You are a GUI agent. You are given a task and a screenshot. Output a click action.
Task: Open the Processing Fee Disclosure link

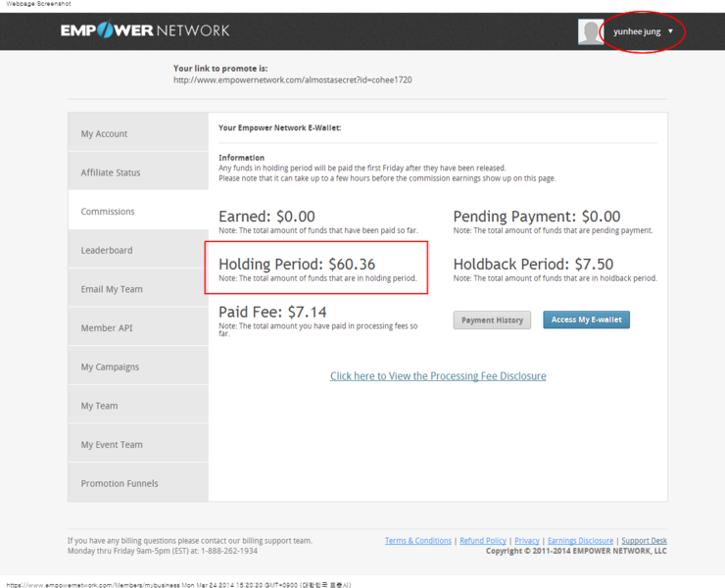(x=438, y=376)
